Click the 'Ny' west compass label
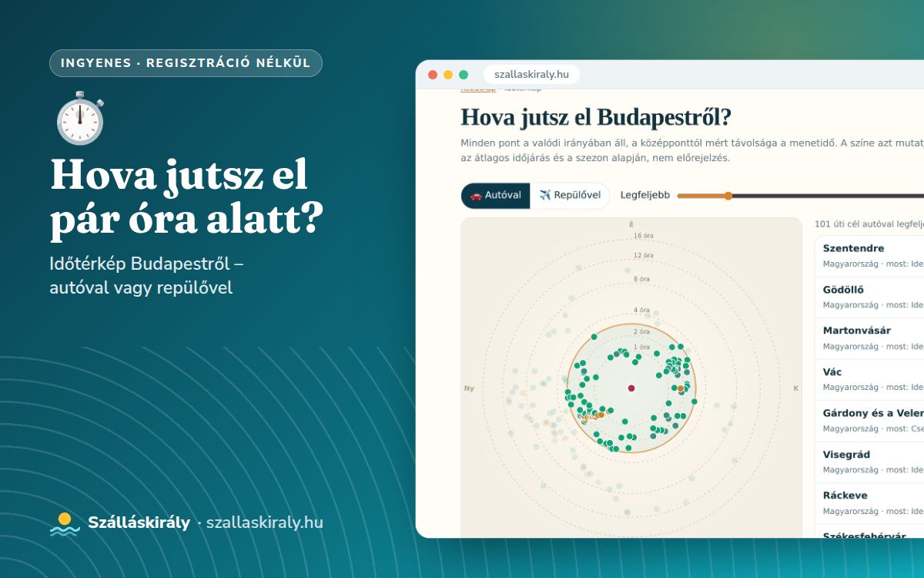The width and height of the screenshot is (924, 578). click(469, 388)
